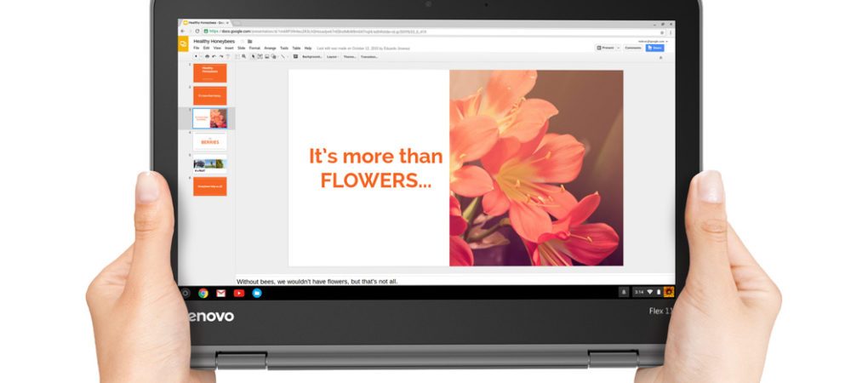Click the blue Share button

tap(654, 48)
